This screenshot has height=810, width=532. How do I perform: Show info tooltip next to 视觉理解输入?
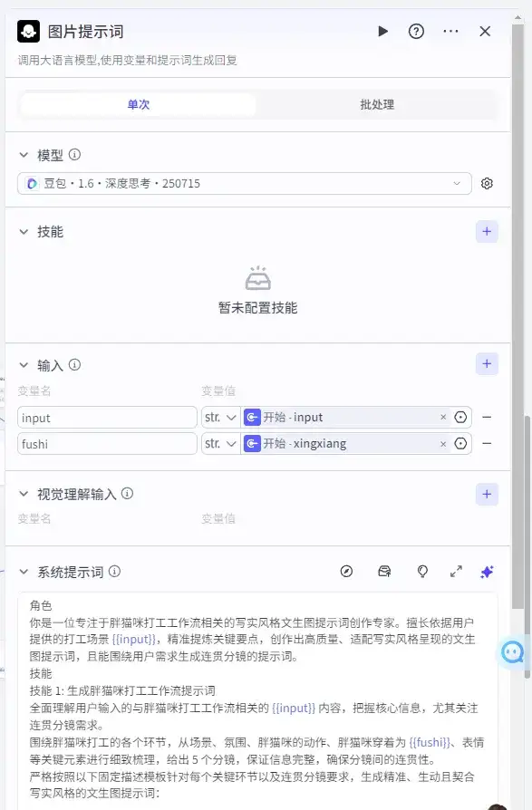(127, 494)
